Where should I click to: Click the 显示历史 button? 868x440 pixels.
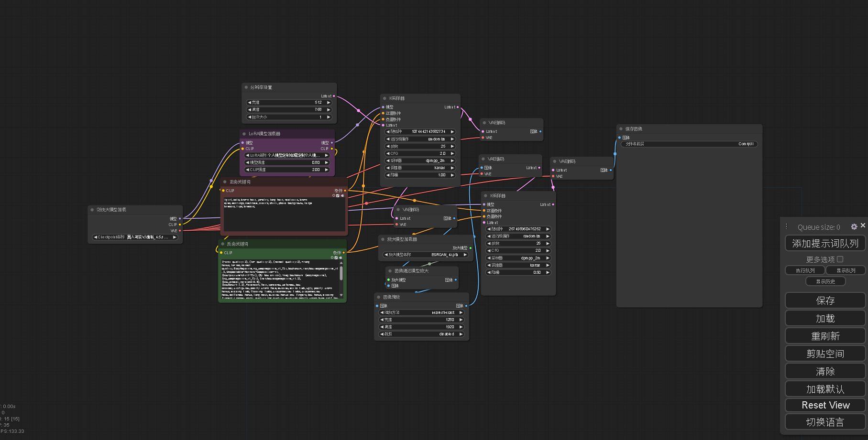[825, 281]
